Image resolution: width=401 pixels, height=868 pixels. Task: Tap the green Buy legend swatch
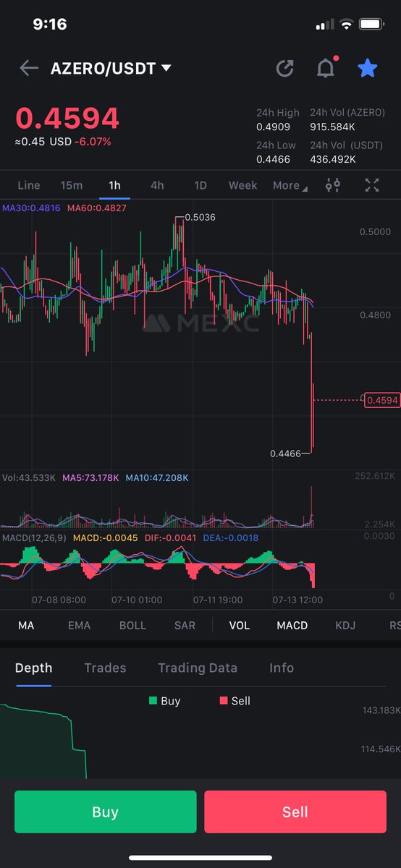[153, 701]
